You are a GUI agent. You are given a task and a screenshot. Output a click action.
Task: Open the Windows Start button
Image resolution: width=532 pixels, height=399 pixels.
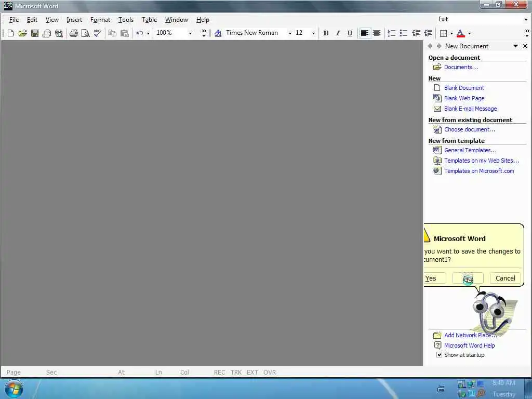[x=14, y=389]
